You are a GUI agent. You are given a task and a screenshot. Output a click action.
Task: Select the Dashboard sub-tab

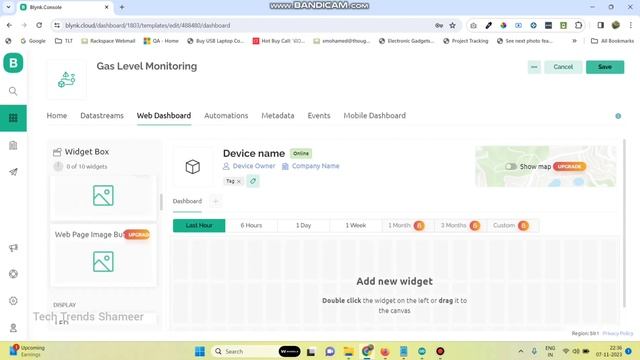187,201
